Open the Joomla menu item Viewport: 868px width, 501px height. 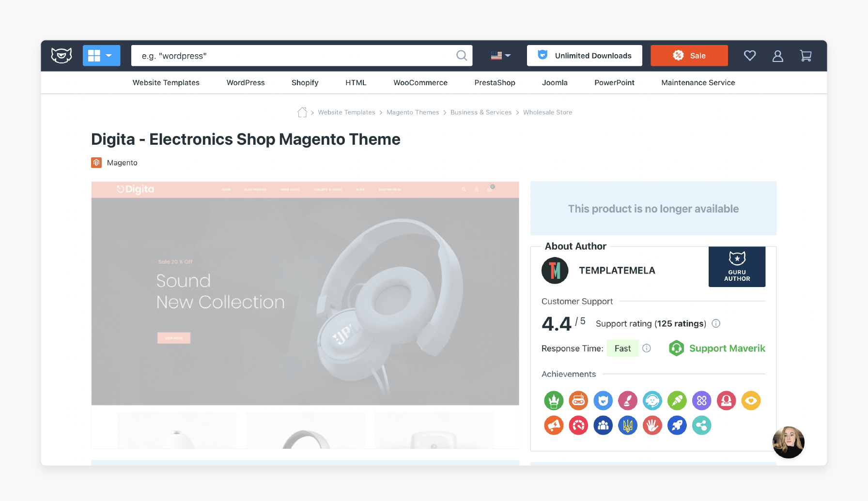(x=555, y=83)
